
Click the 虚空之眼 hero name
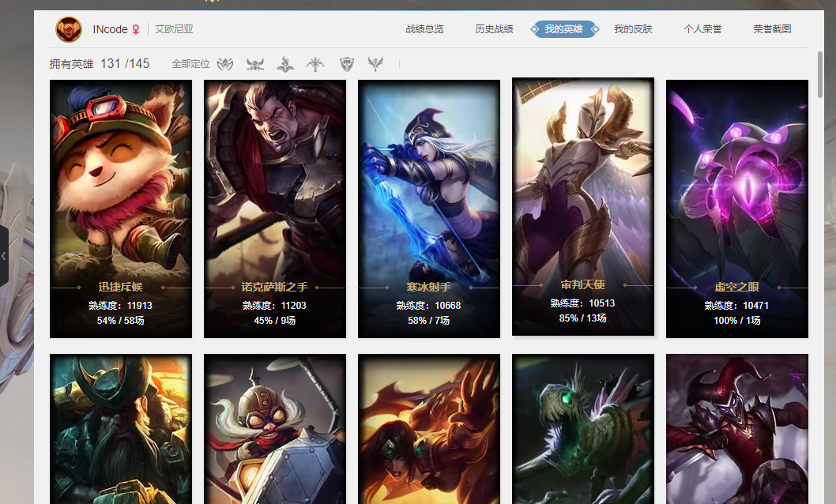coord(736,288)
